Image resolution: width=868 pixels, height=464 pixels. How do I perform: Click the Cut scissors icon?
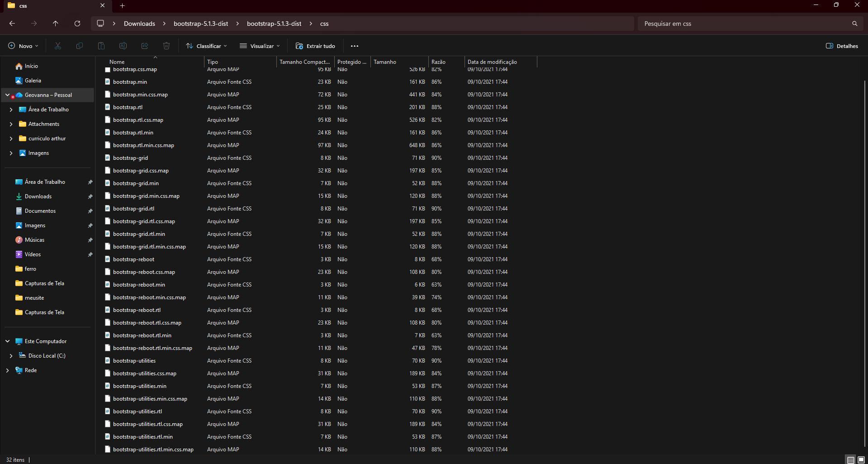pyautogui.click(x=58, y=46)
